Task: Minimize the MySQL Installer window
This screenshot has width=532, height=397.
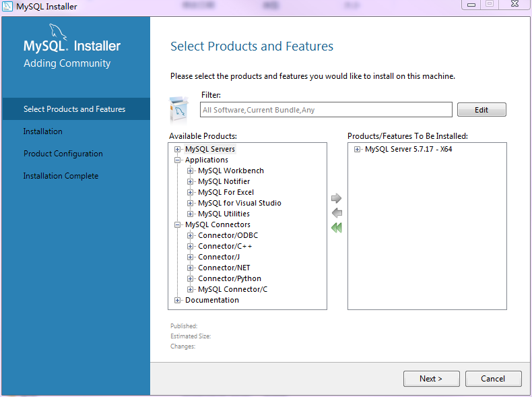Action: (471, 5)
